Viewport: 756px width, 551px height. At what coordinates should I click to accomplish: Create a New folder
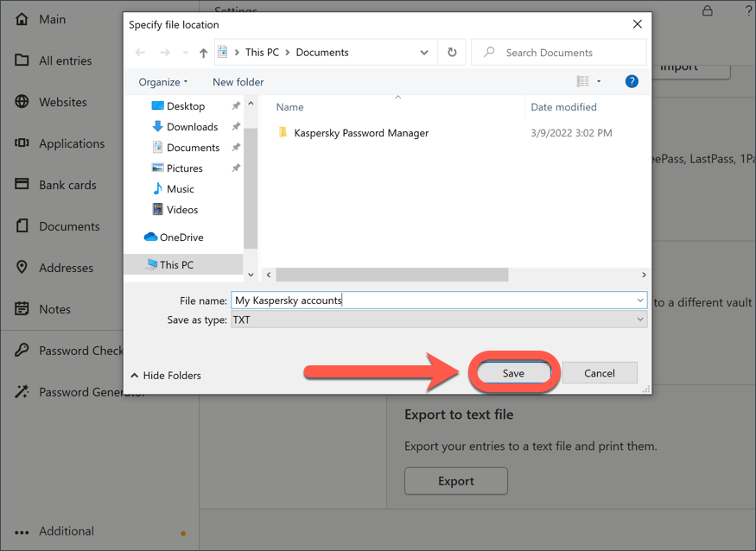tap(238, 82)
